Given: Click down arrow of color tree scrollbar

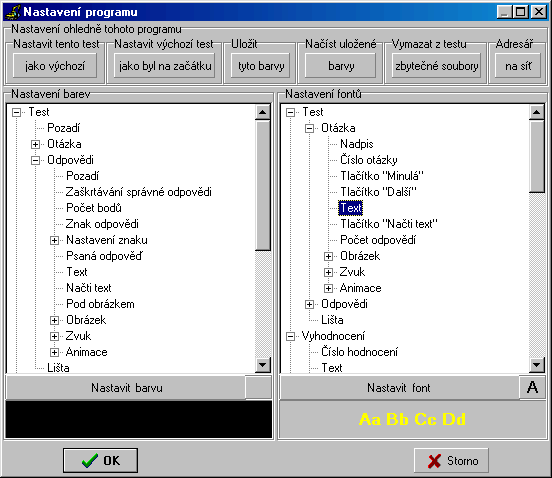Looking at the screenshot, I should [263, 365].
